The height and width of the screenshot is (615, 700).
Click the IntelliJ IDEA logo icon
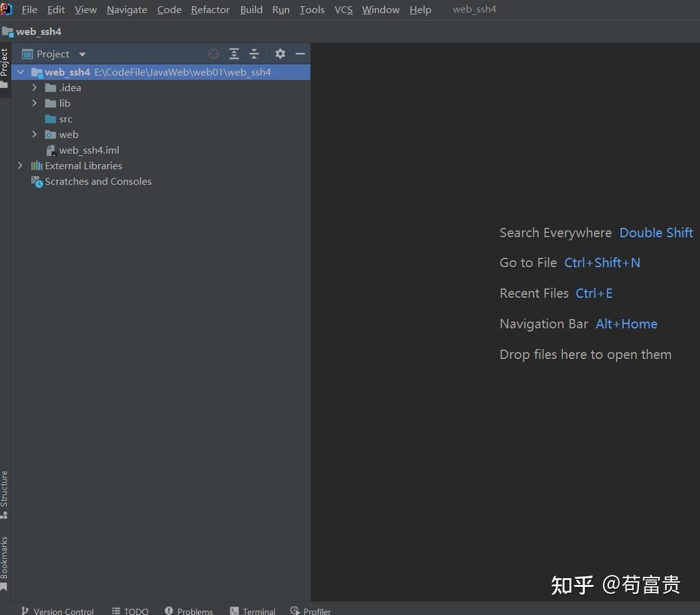tap(6, 9)
